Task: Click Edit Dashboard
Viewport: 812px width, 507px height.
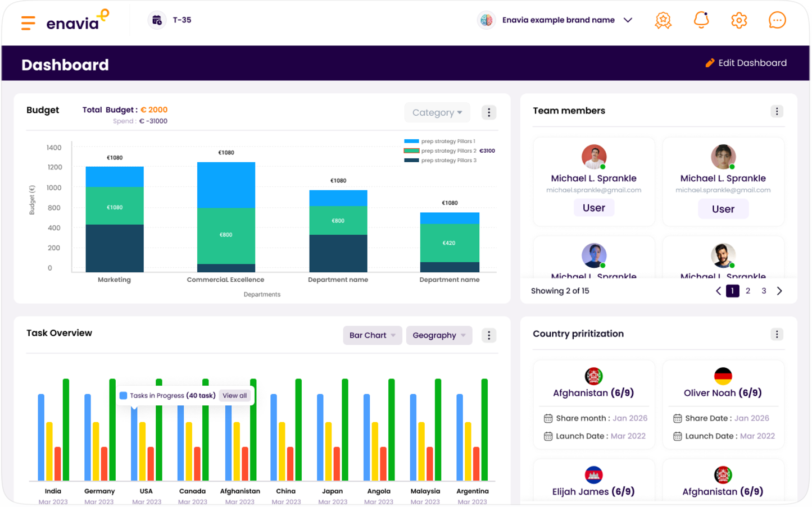Action: [746, 63]
